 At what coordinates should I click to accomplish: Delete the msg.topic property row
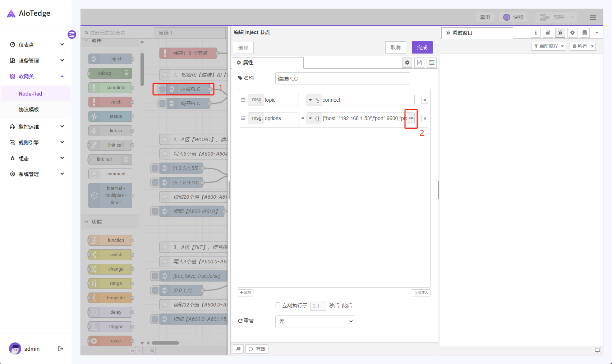point(424,100)
